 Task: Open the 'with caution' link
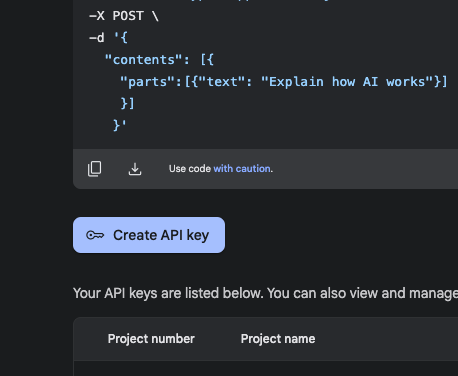[242, 169]
